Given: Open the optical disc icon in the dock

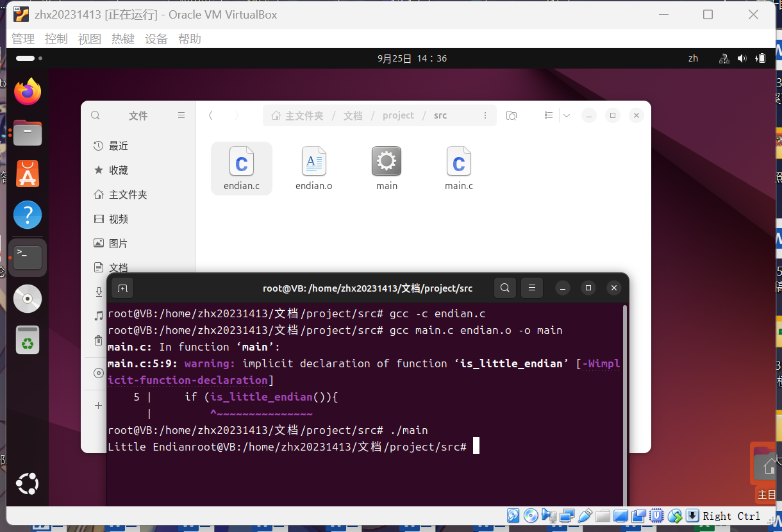Looking at the screenshot, I should [28, 299].
